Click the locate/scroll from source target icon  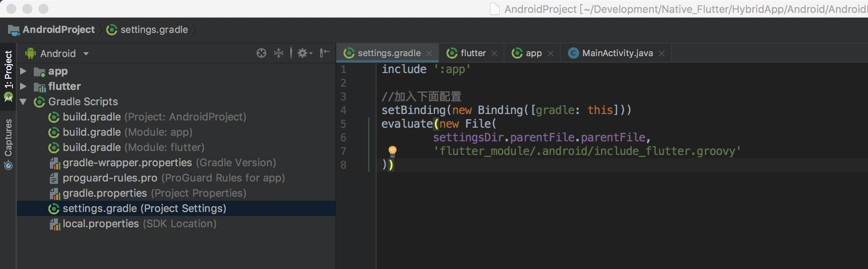click(x=261, y=53)
